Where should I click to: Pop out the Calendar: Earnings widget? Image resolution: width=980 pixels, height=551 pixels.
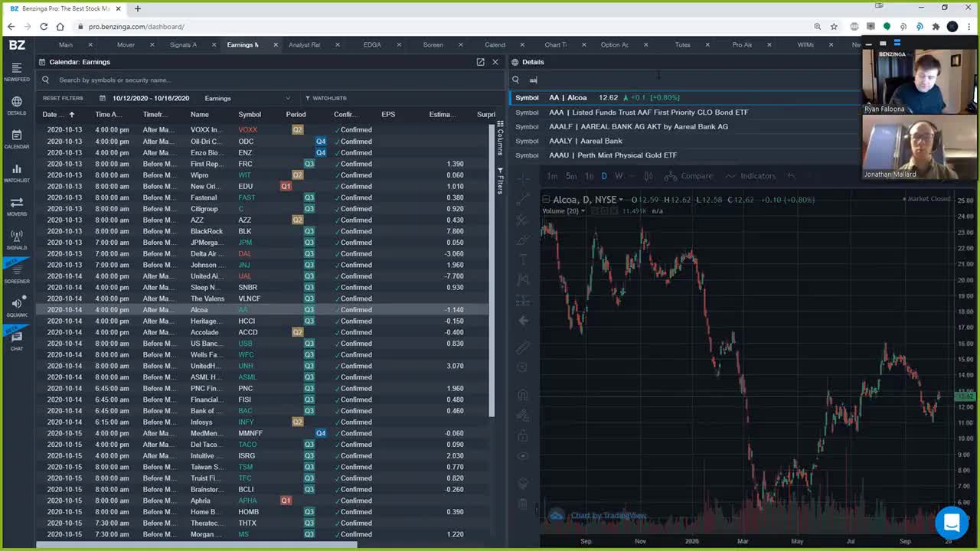(480, 62)
